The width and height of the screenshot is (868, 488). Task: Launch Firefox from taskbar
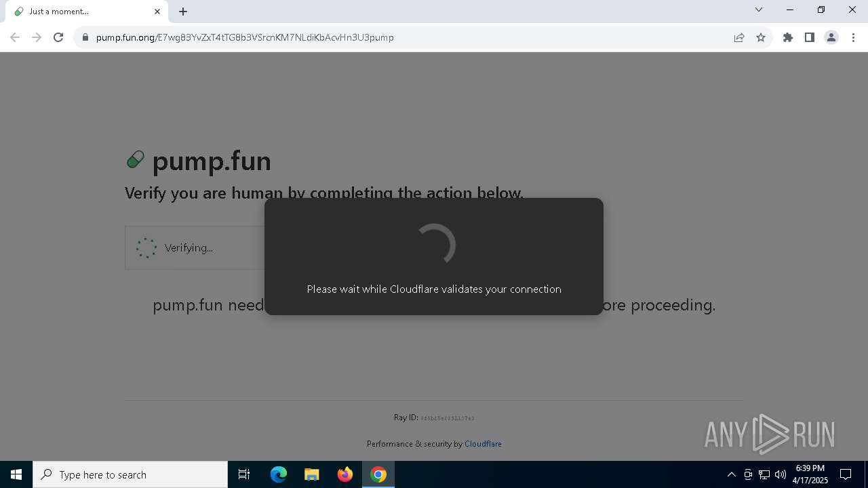345,474
